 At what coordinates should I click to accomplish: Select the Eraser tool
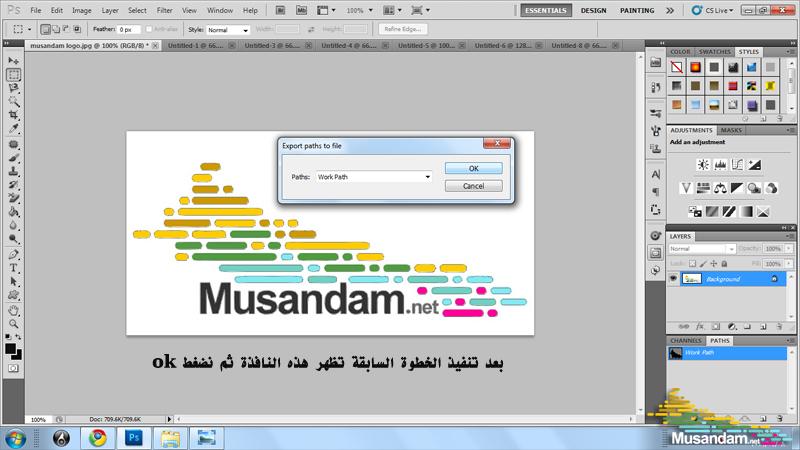[13, 197]
